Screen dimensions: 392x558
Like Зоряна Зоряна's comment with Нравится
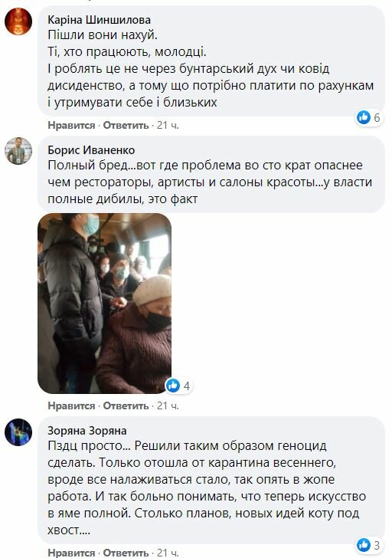(71, 553)
